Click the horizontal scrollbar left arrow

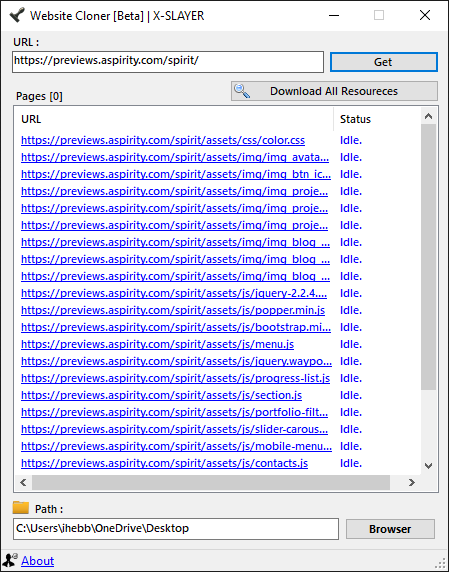pyautogui.click(x=23, y=483)
